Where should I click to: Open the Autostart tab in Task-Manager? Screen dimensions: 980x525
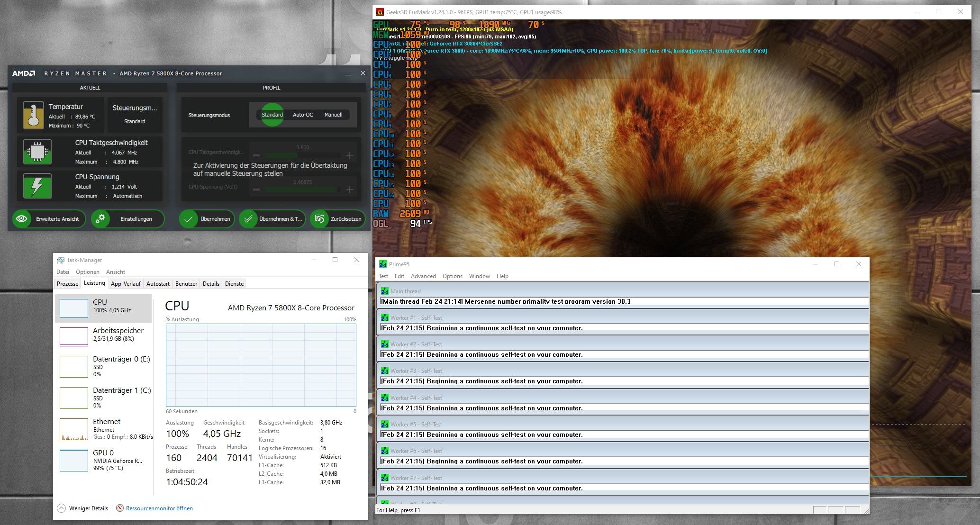158,284
